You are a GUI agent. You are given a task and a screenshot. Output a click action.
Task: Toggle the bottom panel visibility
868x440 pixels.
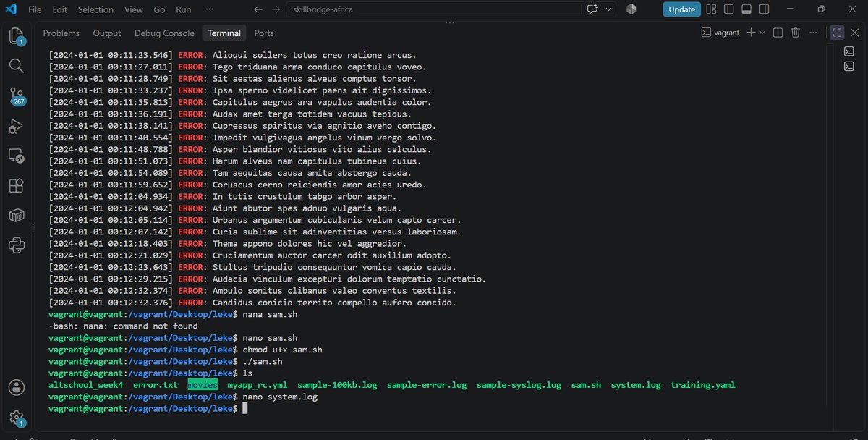click(x=746, y=9)
